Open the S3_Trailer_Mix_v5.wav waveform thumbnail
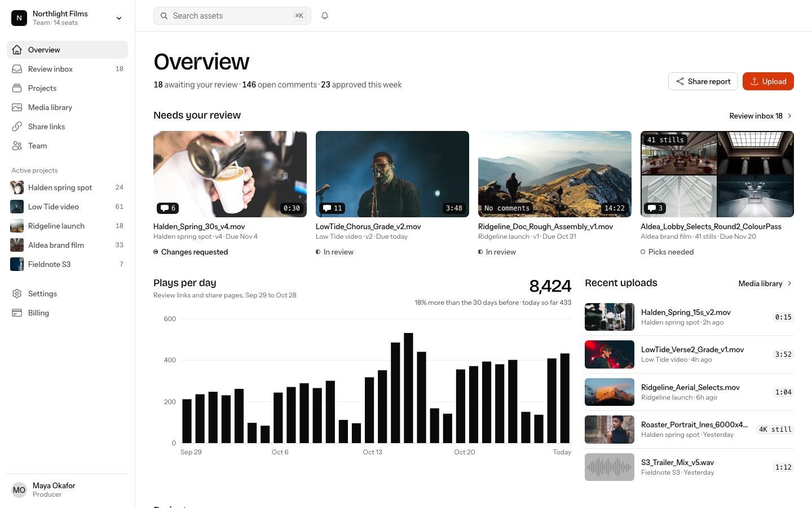Image resolution: width=812 pixels, height=508 pixels. 610,467
